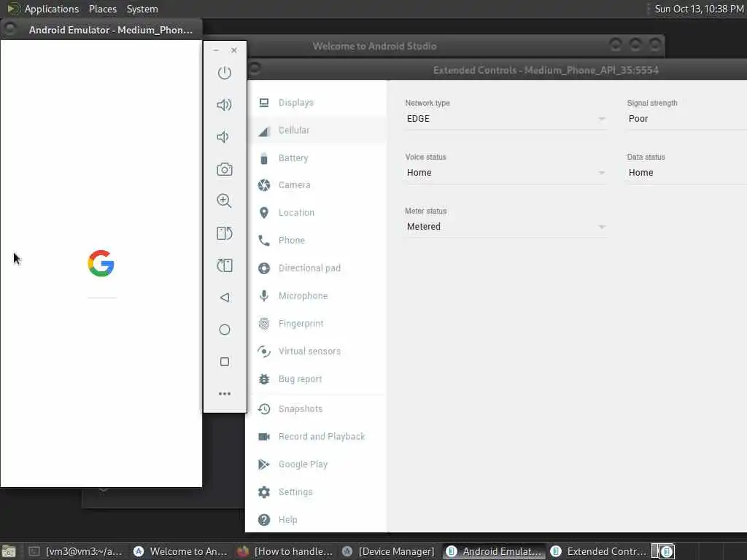Activate the zoom magnifier tool

click(225, 201)
